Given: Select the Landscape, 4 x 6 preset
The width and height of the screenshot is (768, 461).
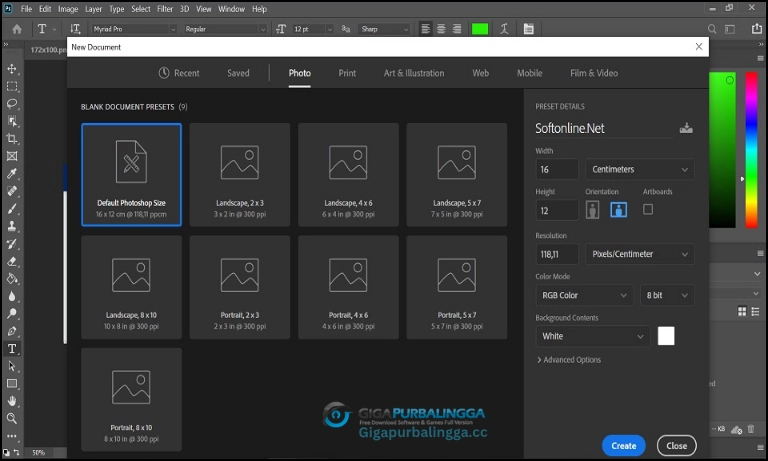Looking at the screenshot, I should coord(348,174).
